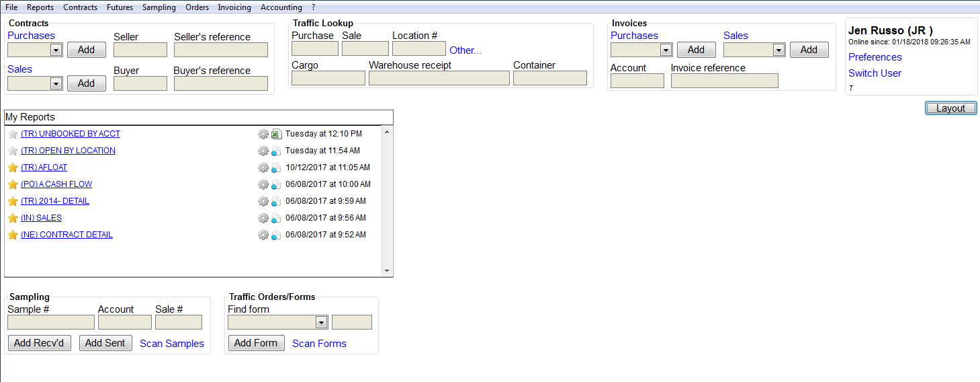Open settings gear for (TR) AFLOAT report

click(x=263, y=167)
